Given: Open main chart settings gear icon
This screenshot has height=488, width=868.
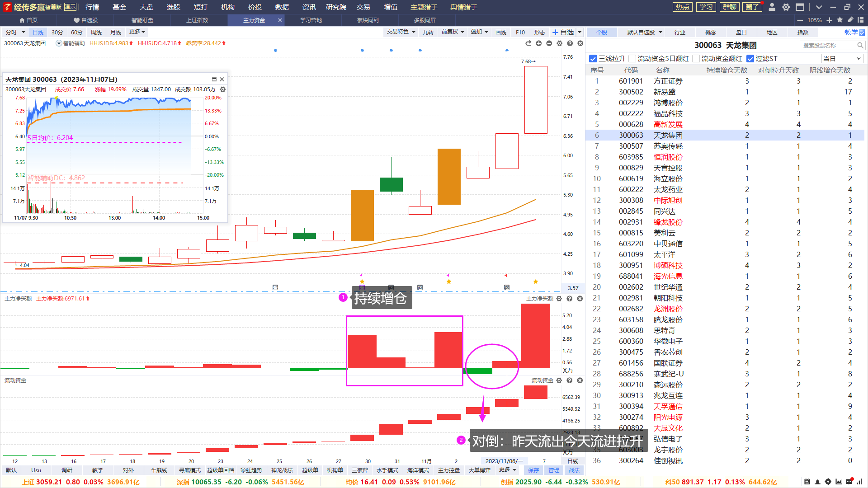Looking at the screenshot, I should tap(559, 43).
